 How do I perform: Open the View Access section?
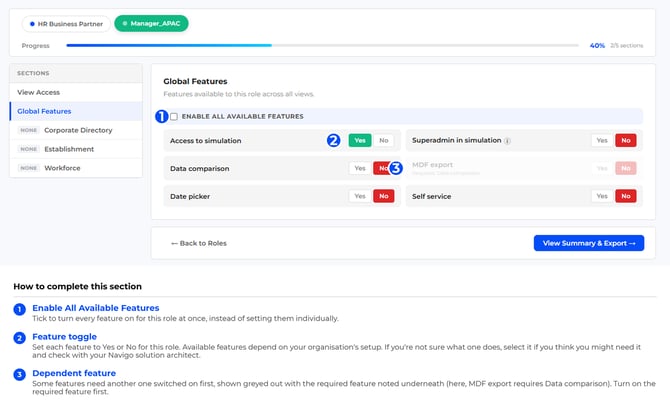[76, 92]
